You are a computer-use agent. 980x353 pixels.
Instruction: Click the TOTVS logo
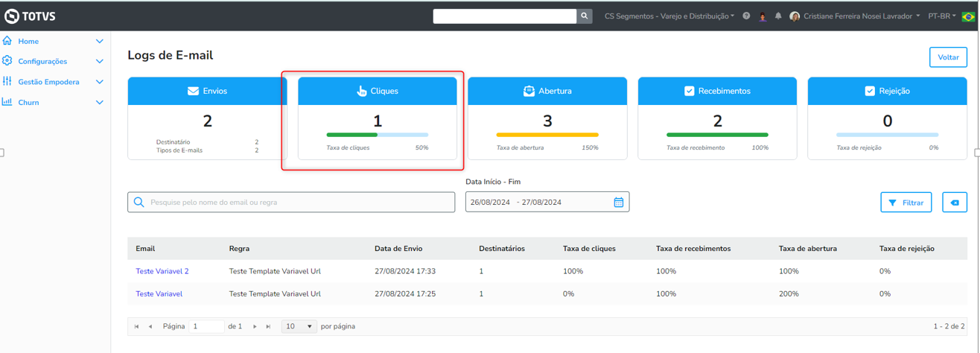pyautogui.click(x=31, y=16)
